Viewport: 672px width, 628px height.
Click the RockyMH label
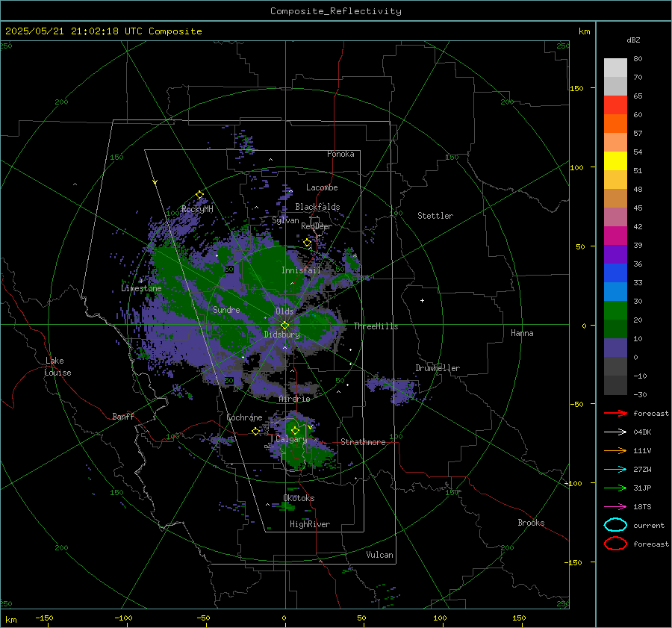pos(197,209)
